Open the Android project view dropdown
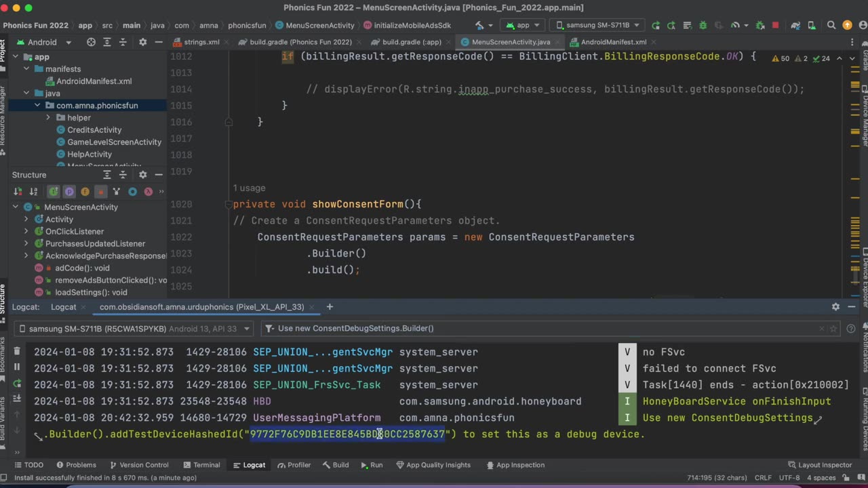 (x=44, y=42)
